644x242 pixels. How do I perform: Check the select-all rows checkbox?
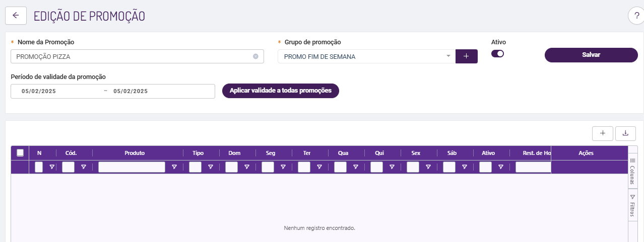[x=20, y=153]
